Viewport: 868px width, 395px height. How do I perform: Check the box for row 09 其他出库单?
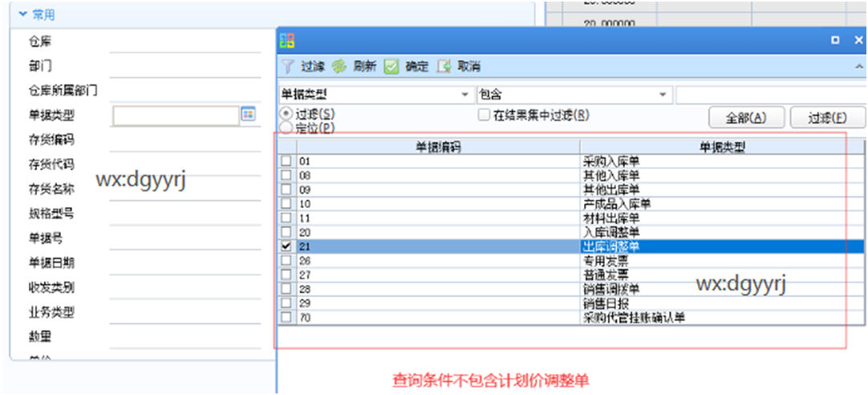coord(286,189)
